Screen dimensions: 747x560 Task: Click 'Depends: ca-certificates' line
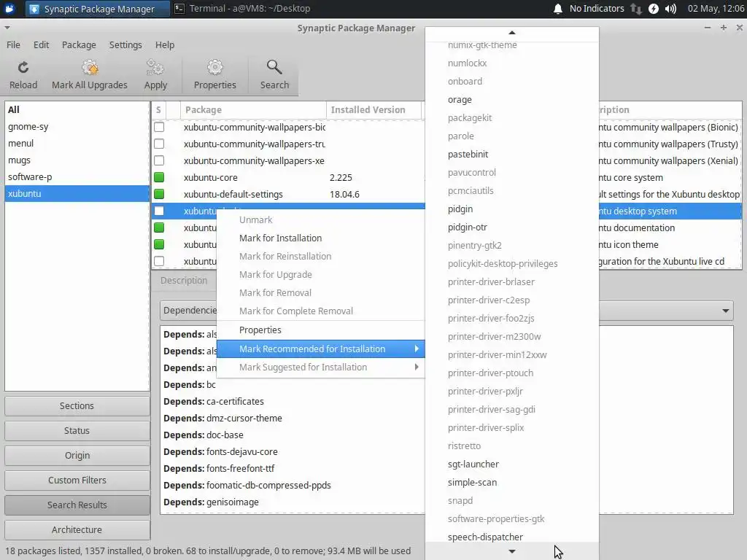214,402
